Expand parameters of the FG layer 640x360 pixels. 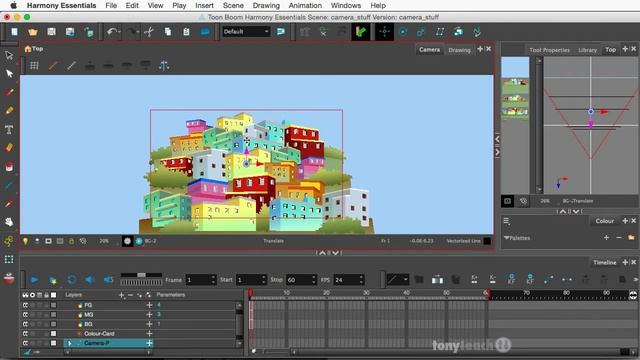(x=149, y=305)
